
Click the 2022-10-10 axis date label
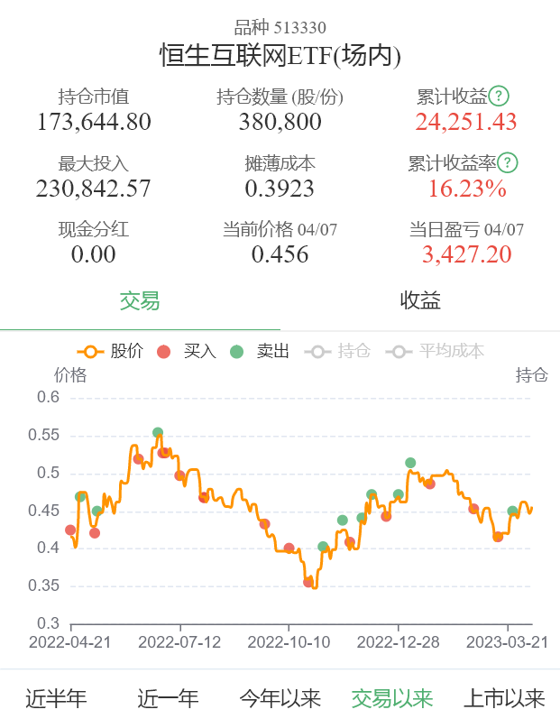pyautogui.click(x=289, y=642)
